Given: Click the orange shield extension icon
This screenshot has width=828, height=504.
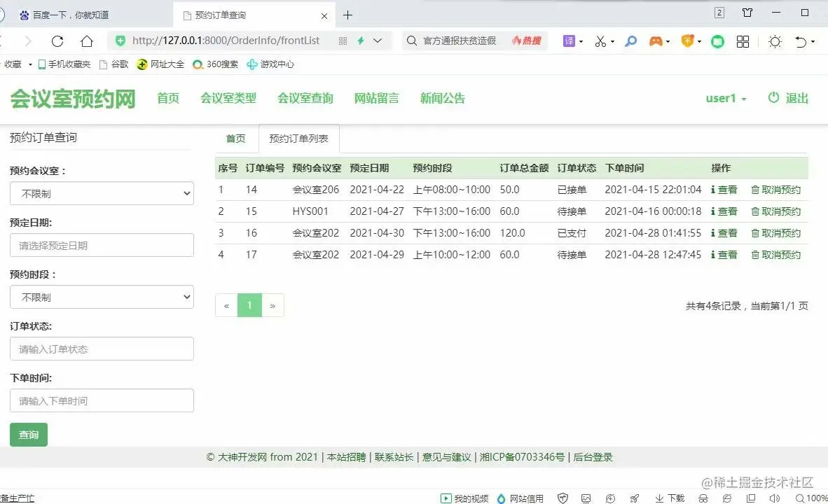Looking at the screenshot, I should tap(687, 41).
